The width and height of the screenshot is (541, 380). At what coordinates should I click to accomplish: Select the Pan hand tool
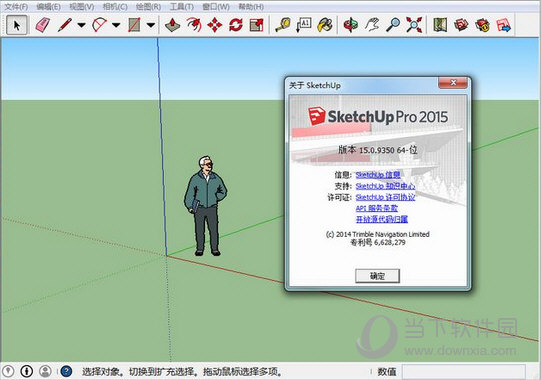(372, 25)
